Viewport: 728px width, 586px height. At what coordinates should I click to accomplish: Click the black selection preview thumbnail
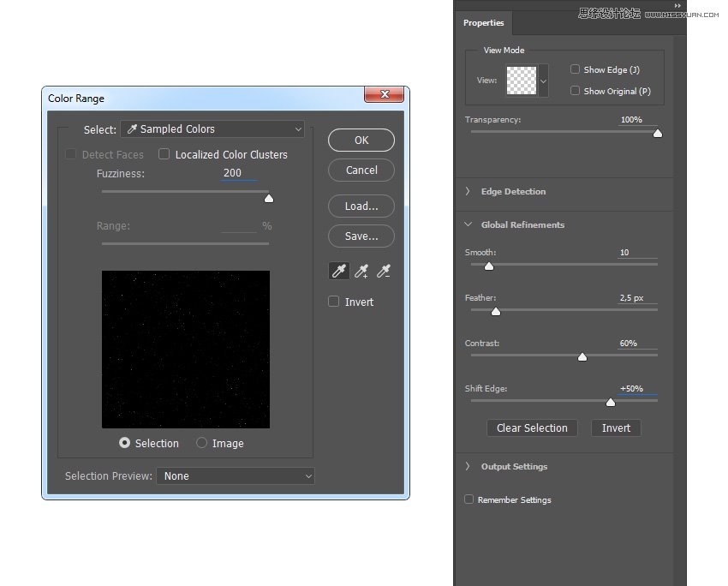(186, 349)
